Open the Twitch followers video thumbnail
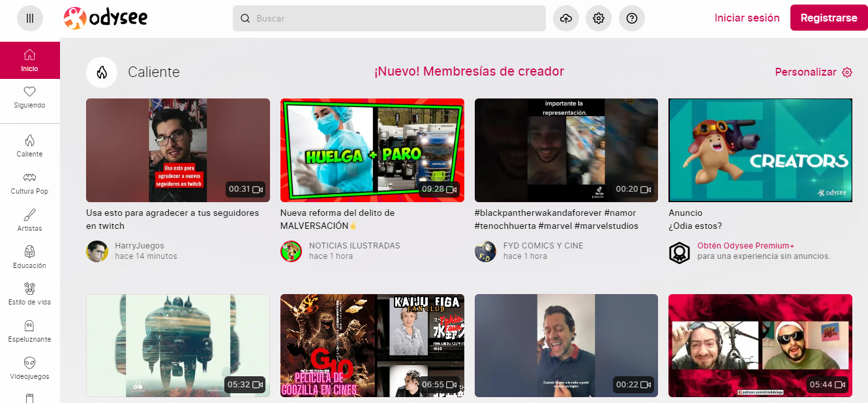The image size is (868, 403). pyautogui.click(x=178, y=150)
